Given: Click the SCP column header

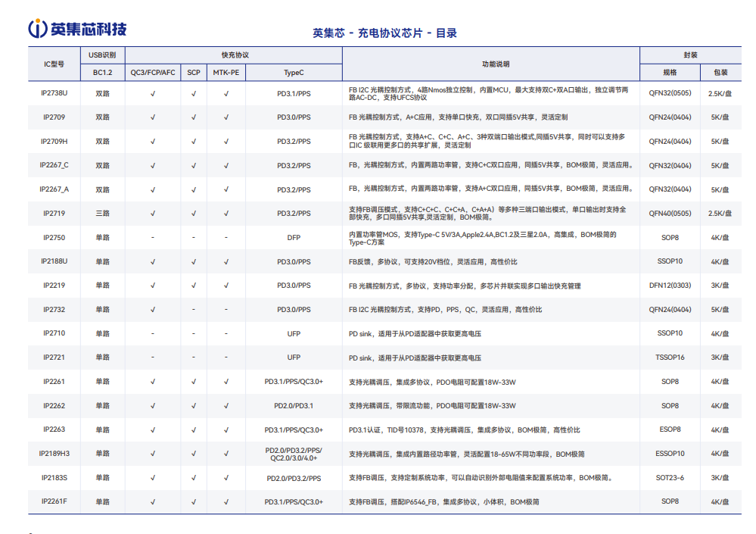Looking at the screenshot, I should 193,73.
